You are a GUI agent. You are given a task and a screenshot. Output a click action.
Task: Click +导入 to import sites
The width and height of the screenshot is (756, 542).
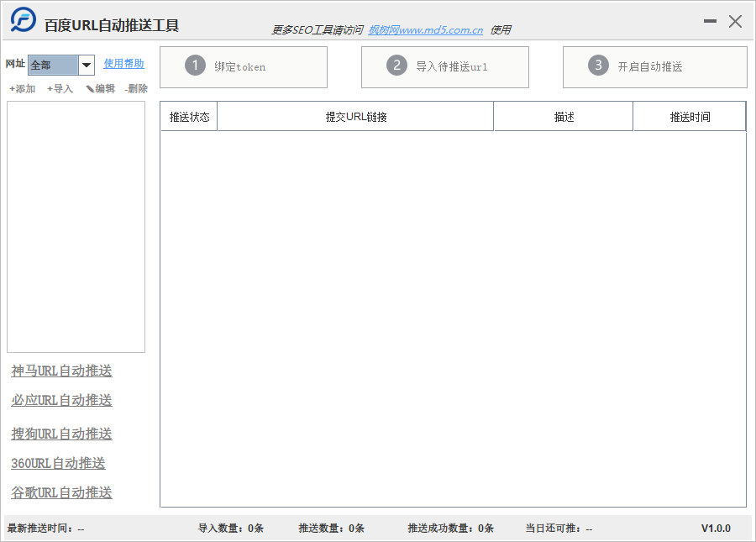pyautogui.click(x=60, y=89)
